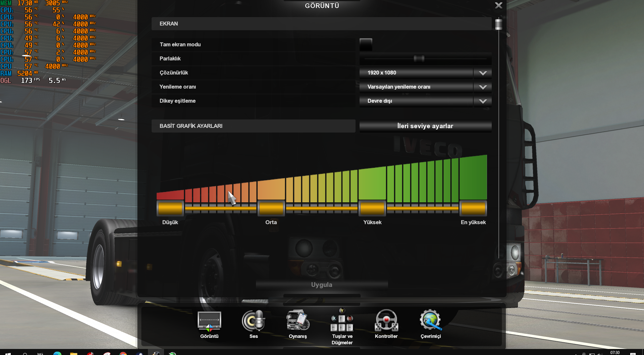The width and height of the screenshot is (644, 355).
Task: Click the RAM 5204 MB overlay reading
Action: point(19,73)
